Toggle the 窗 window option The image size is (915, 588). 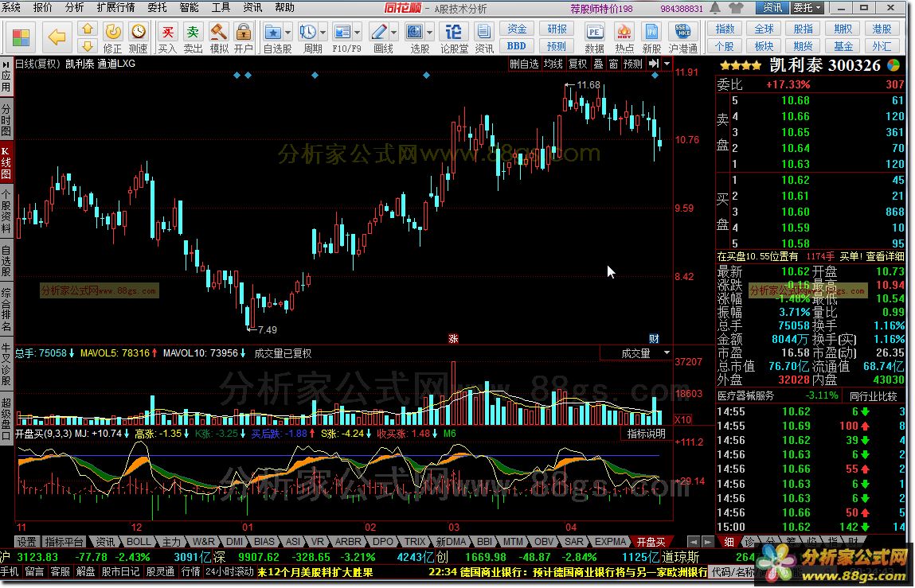(x=614, y=64)
